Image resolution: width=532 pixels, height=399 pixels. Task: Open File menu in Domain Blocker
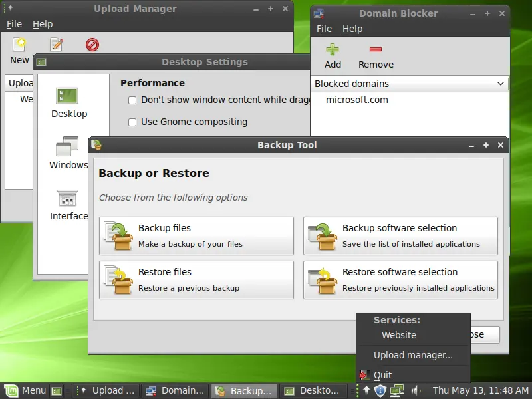point(324,29)
